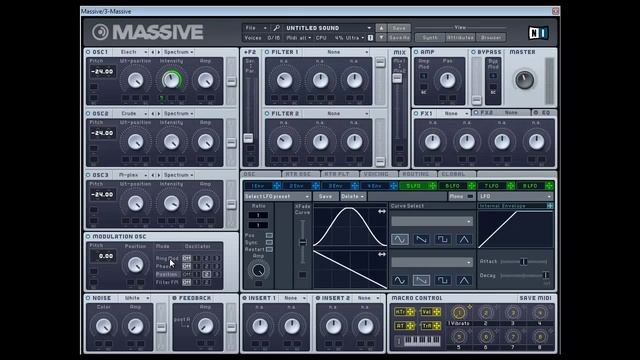Open the UNTITLED SOUND preset dropdown
Screen dimensions: 640x360
point(328,28)
